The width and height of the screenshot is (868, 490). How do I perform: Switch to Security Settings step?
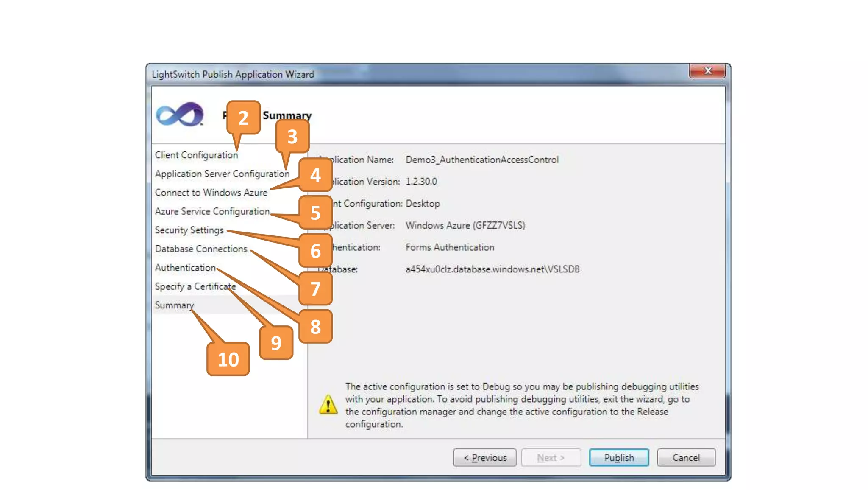coord(189,230)
